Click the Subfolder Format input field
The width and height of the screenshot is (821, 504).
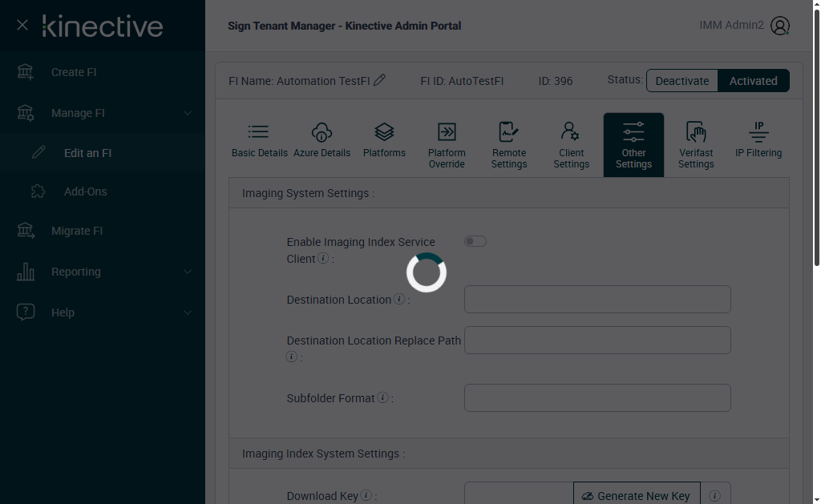(597, 397)
